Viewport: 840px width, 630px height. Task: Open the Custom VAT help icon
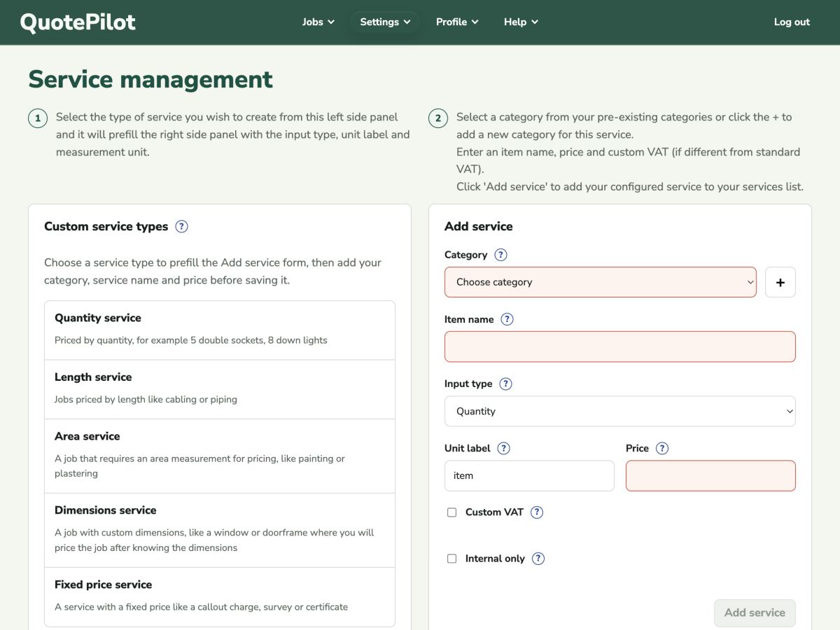coord(537,512)
